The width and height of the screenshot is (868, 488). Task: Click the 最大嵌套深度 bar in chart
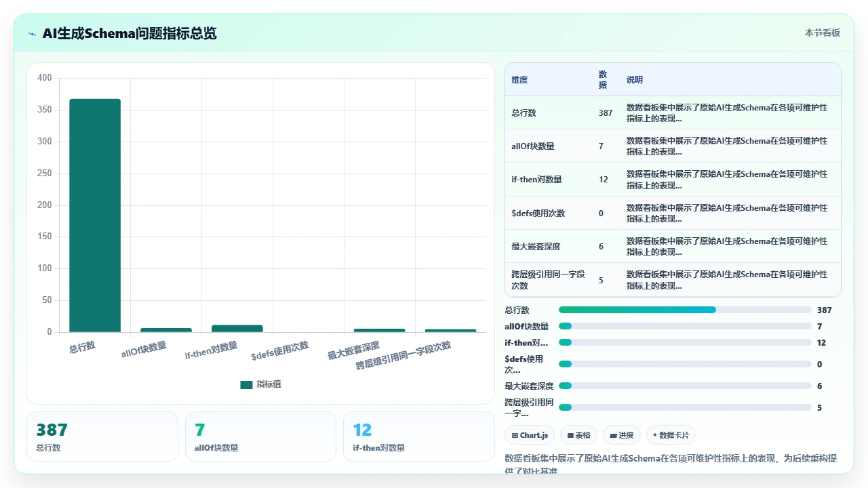coord(380,330)
